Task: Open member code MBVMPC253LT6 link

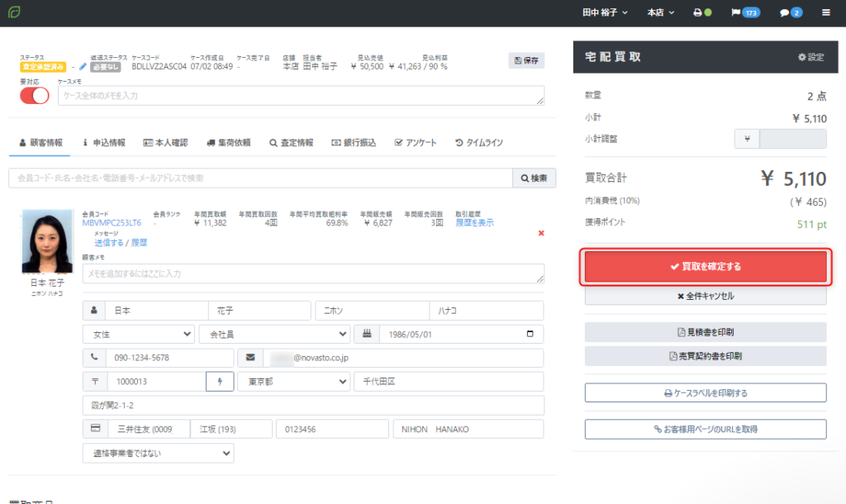Action: pos(112,223)
